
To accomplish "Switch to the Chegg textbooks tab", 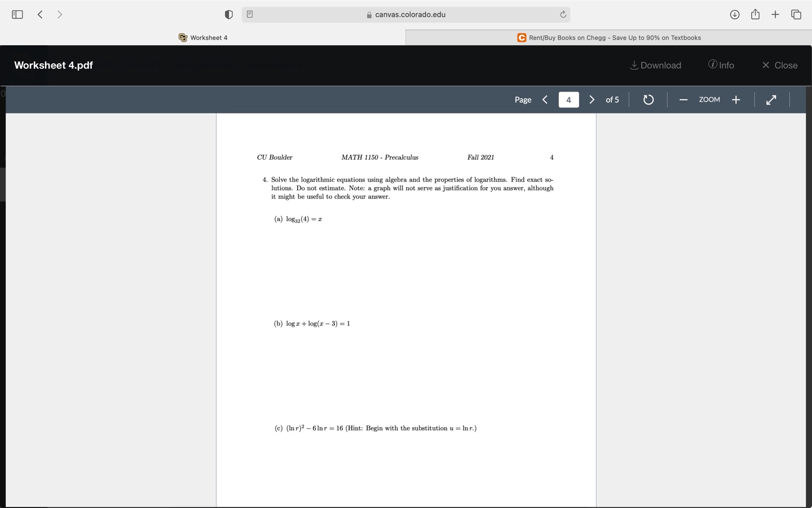I will [x=609, y=37].
